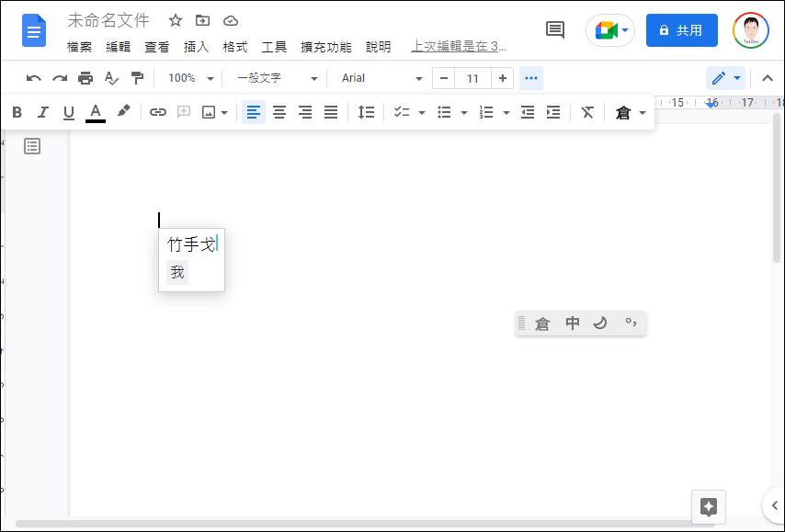Decrease the indent
The image size is (785, 532).
pyautogui.click(x=528, y=113)
